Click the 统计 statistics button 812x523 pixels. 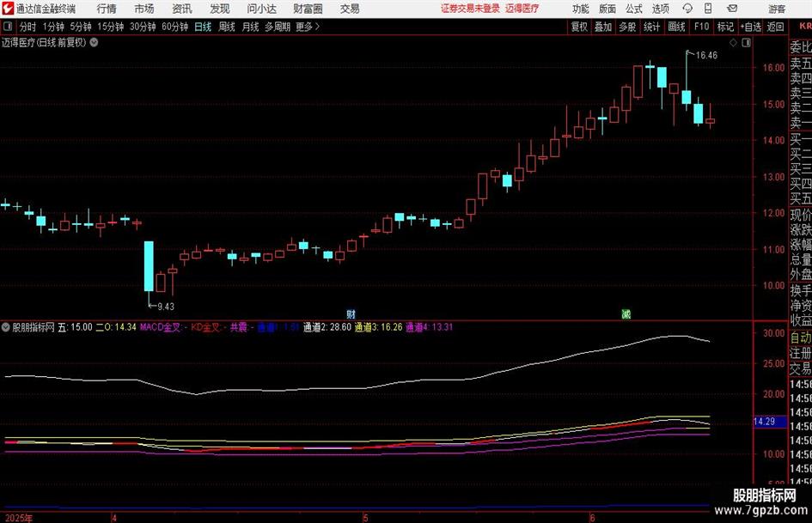[x=652, y=27]
